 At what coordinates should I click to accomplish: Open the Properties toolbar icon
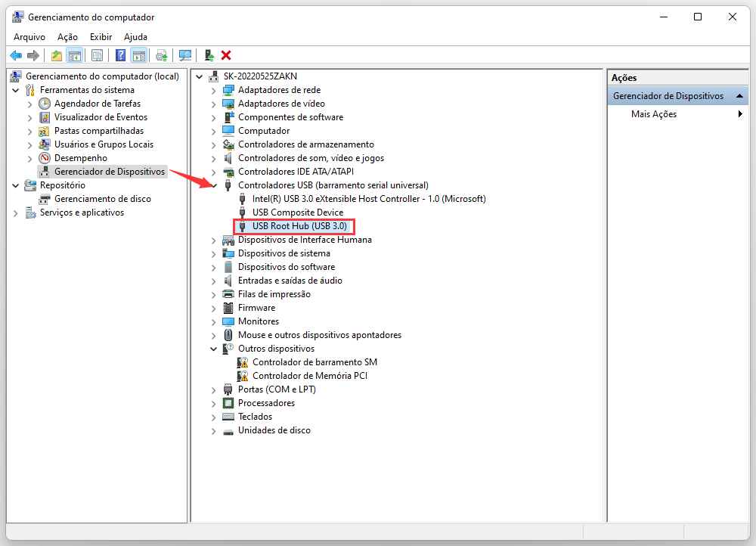point(97,55)
